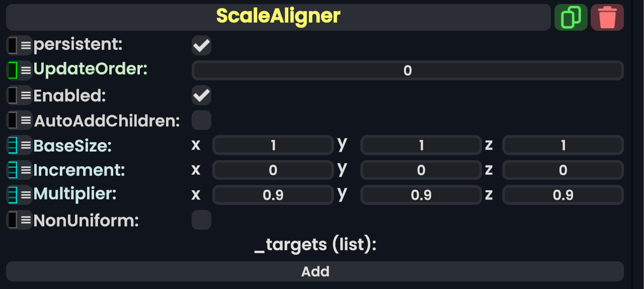Click the drag handle icon beside persistent
The height and width of the screenshot is (289, 644).
point(26,45)
